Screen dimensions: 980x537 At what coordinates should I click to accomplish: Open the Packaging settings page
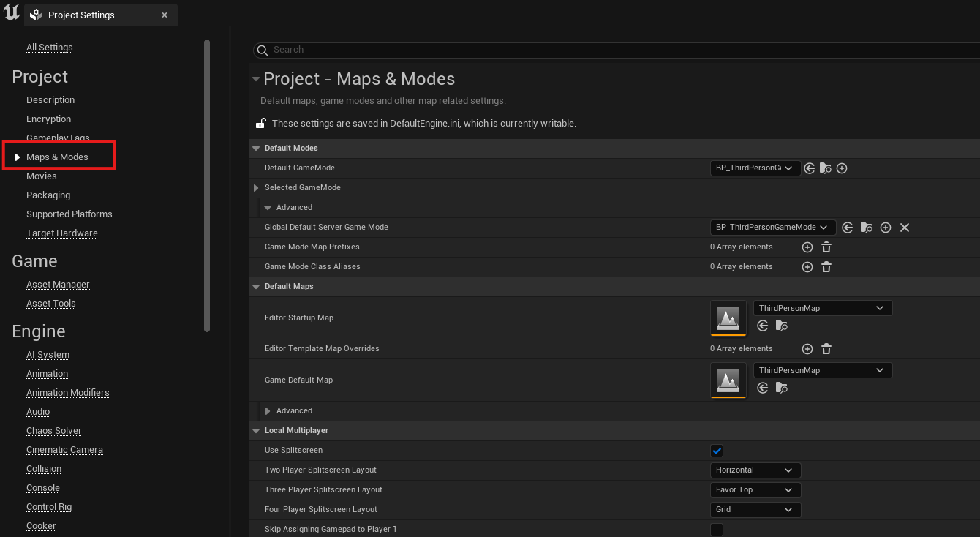point(48,195)
